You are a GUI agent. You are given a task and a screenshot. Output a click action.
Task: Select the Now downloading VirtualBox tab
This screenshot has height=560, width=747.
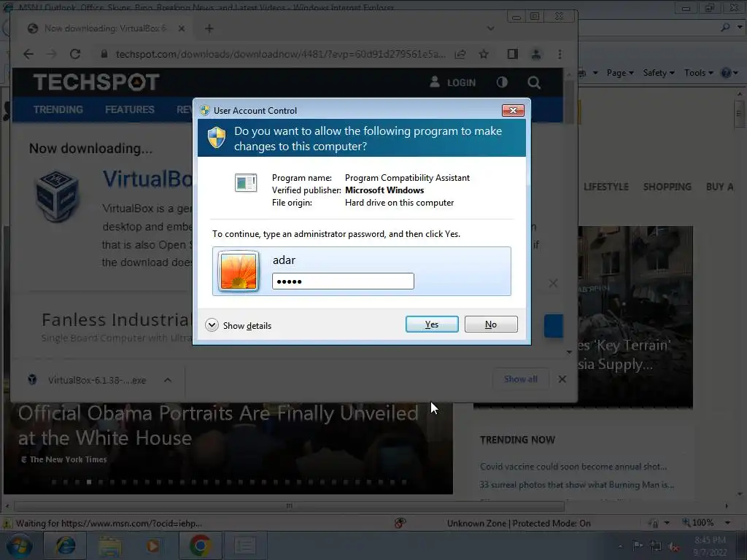click(105, 28)
